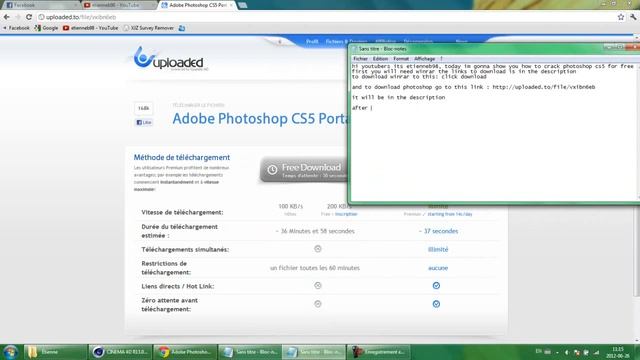Click 'Durée du téléchargement estimée' label
This screenshot has height=360, width=640.
pyautogui.click(x=180, y=231)
